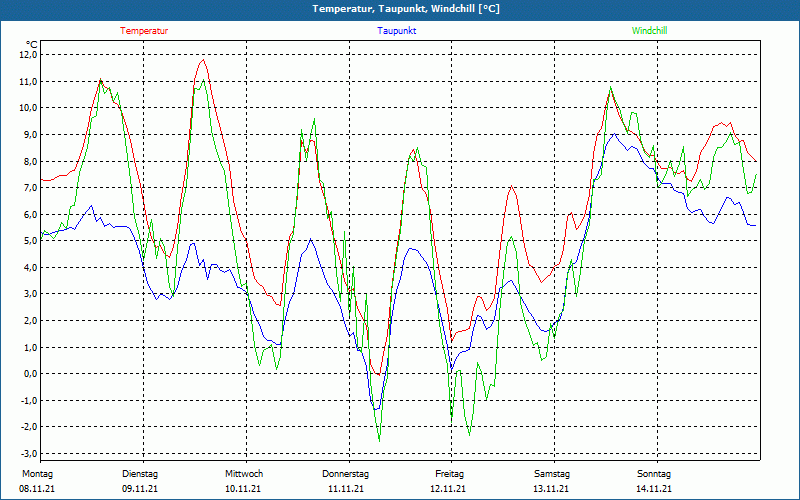
Task: Click the 13.11.21 date label
Action: (x=551, y=489)
